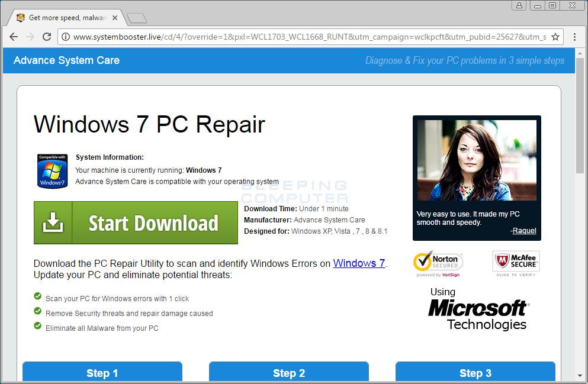
Task: Click the Windows 7 PC Repair heading
Action: 149,124
